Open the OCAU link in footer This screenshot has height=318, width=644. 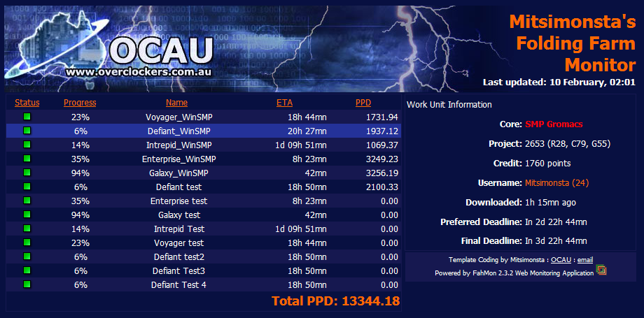[561, 260]
